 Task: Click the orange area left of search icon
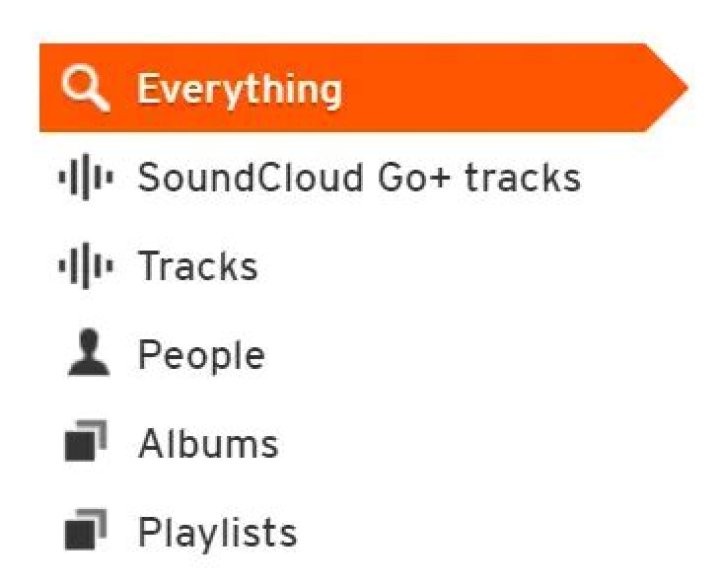[x=49, y=89]
